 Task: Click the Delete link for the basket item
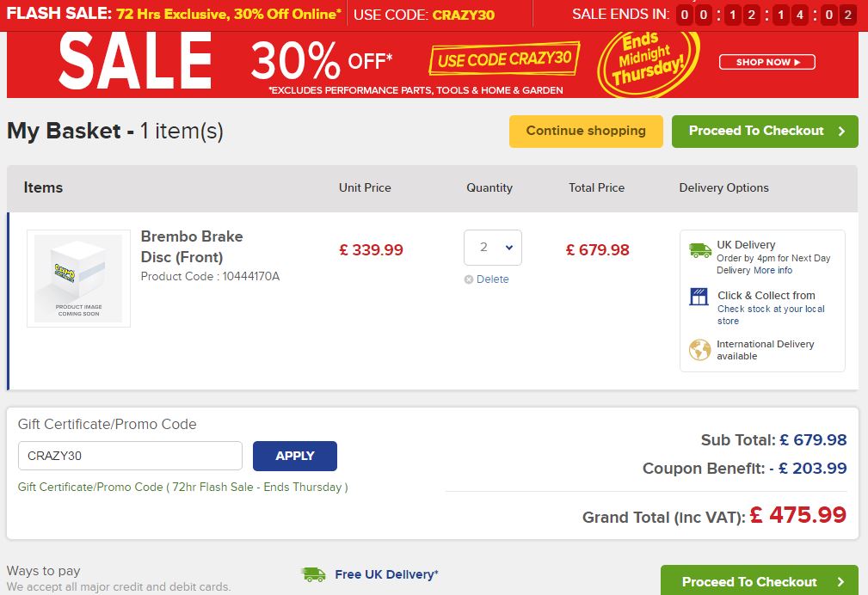pos(493,279)
